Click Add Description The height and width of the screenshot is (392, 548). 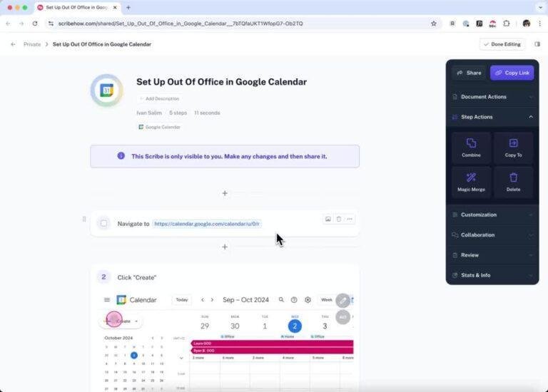point(159,99)
